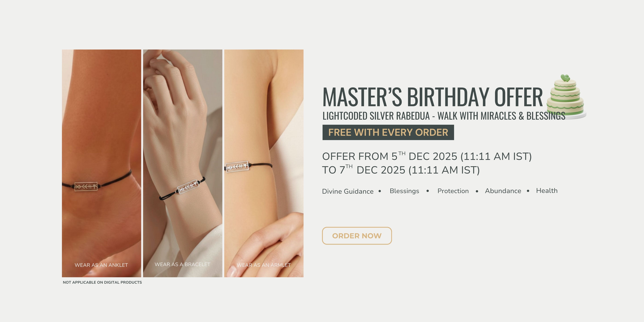Click the Not Applicable on Digital Products note
The width and height of the screenshot is (644, 322).
(x=102, y=282)
